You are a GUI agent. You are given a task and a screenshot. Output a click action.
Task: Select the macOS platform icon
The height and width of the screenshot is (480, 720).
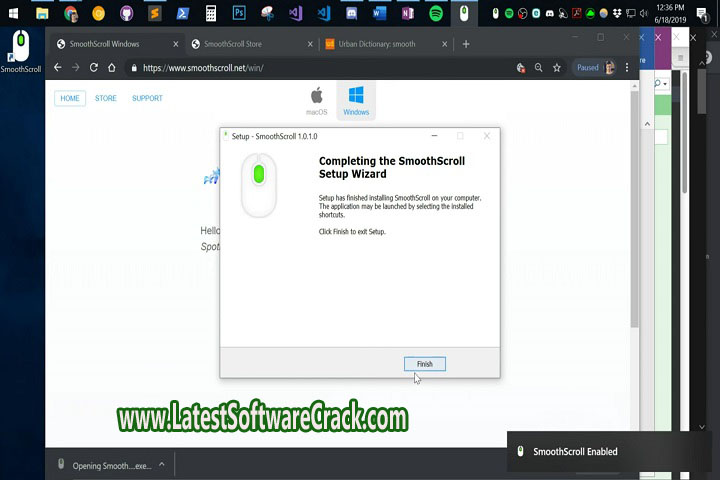pyautogui.click(x=316, y=100)
